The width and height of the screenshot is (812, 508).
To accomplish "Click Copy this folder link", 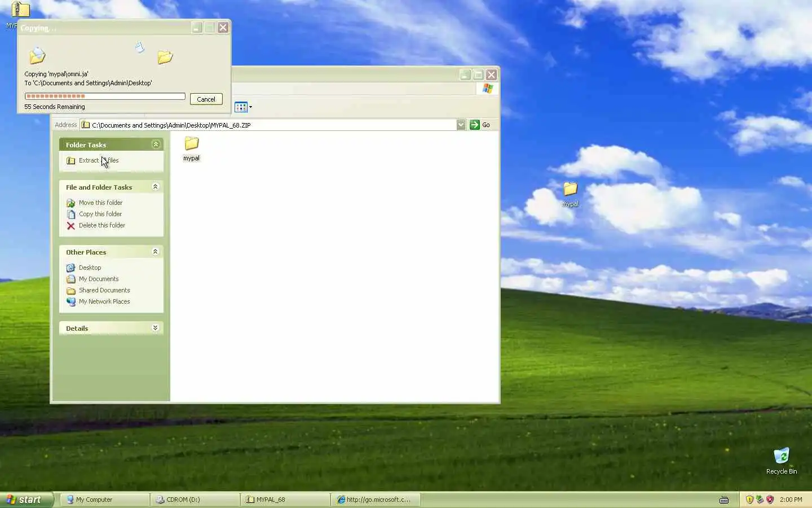I will (100, 214).
